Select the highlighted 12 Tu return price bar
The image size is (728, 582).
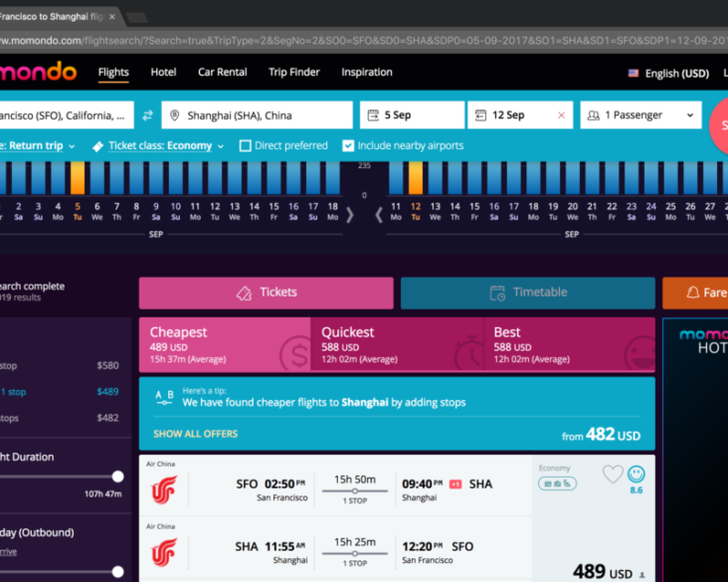(416, 177)
